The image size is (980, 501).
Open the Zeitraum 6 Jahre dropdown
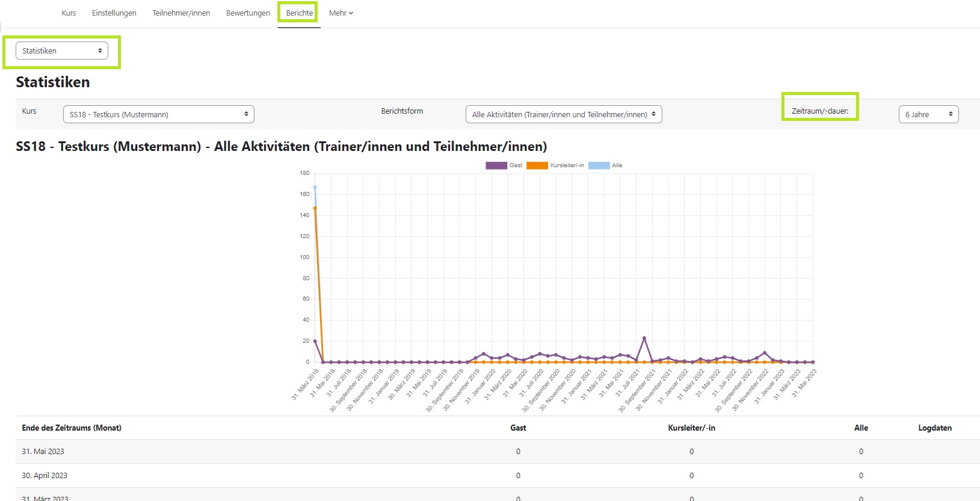tap(928, 114)
